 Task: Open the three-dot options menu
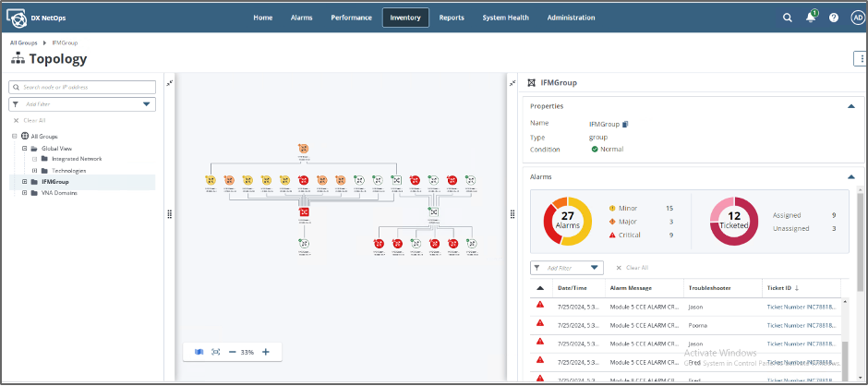pyautogui.click(x=861, y=59)
